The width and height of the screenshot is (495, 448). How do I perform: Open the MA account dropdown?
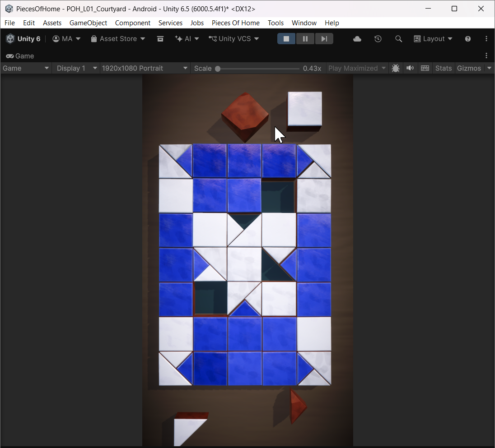pos(66,39)
